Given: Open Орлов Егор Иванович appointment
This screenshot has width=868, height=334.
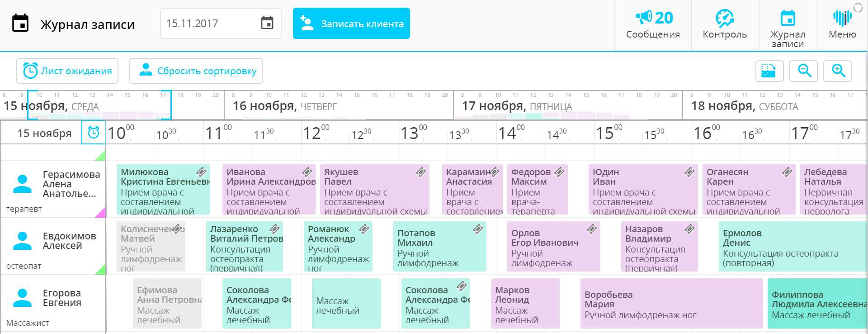Looking at the screenshot, I should point(554,247).
